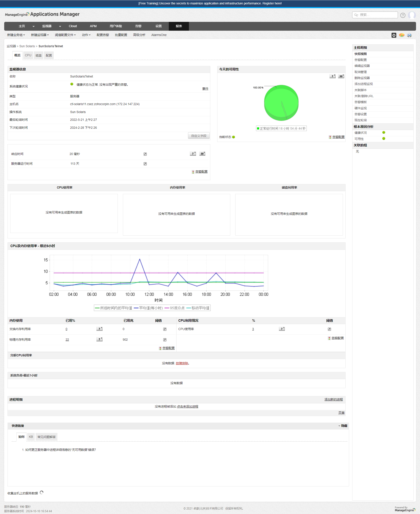This screenshot has height=514, width=420.
Task: Open AlarmsOne in the sub-toolbar
Action: [x=159, y=35]
